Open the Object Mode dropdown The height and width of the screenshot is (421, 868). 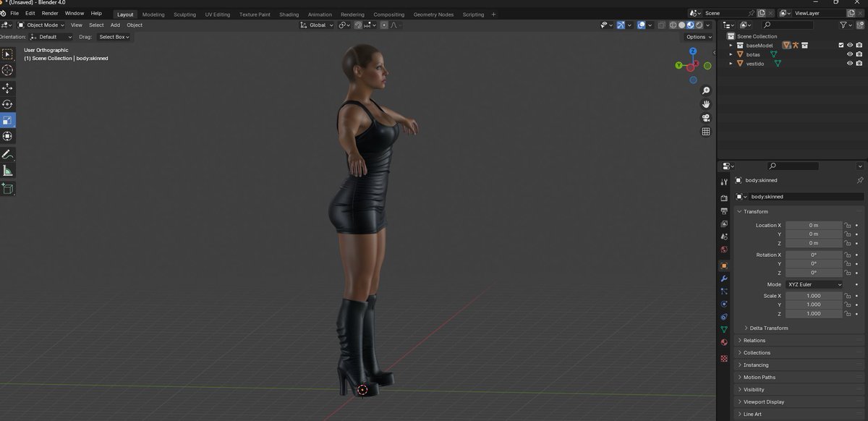[x=42, y=25]
